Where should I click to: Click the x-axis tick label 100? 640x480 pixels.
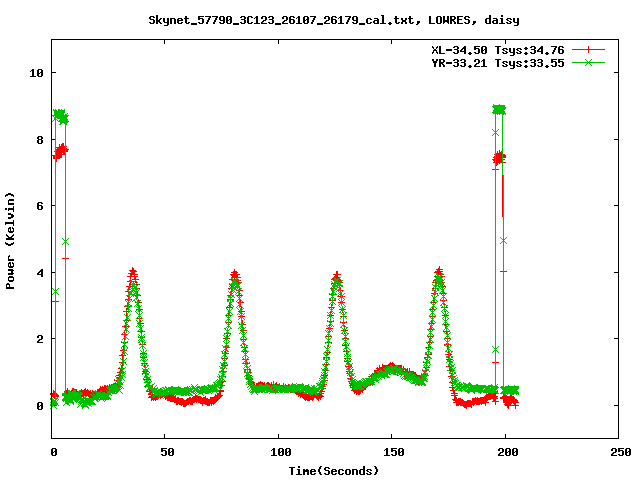coord(281,452)
